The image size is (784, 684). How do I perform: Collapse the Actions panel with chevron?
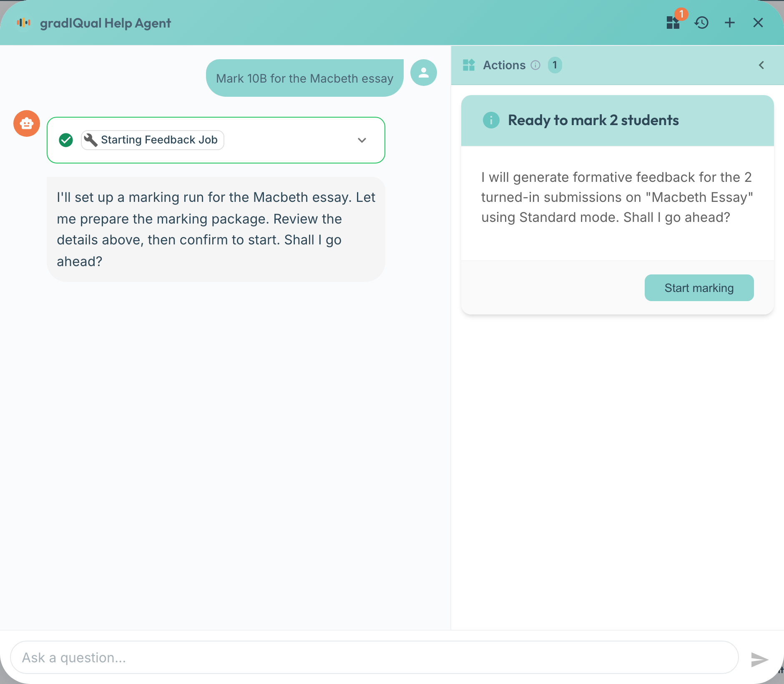tap(761, 65)
